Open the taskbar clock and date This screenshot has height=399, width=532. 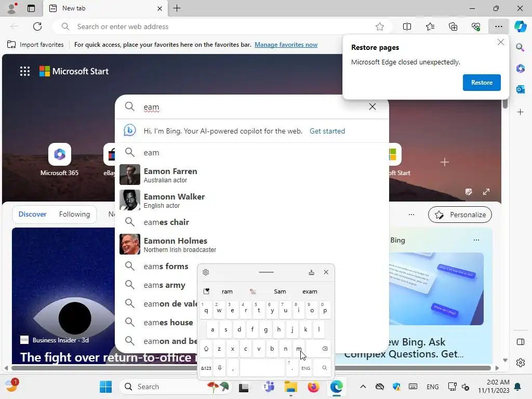494,387
